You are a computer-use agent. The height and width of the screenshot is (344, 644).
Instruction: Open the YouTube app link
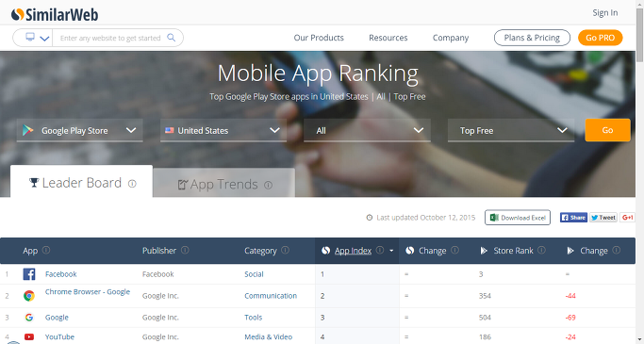coord(59,336)
